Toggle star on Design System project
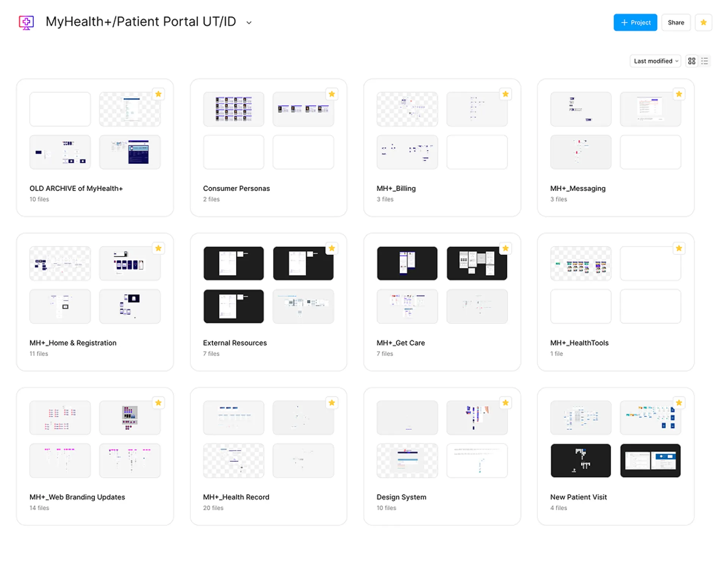This screenshot has width=728, height=576. pos(505,403)
